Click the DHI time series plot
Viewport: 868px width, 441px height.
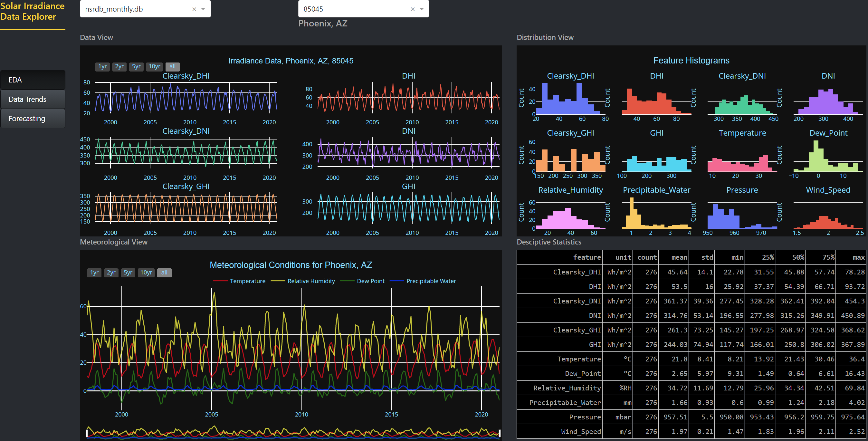pyautogui.click(x=408, y=97)
